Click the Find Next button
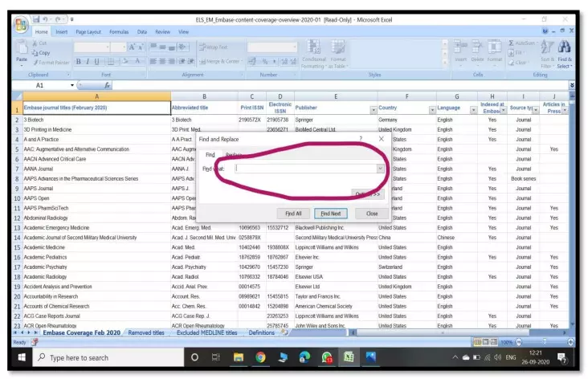Image resolution: width=588 pixels, height=379 pixels. point(330,214)
